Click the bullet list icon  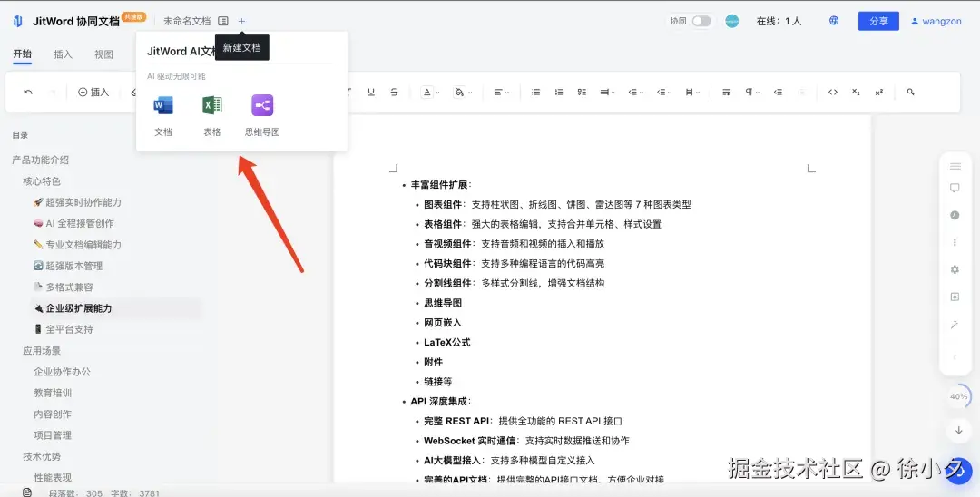click(x=535, y=92)
